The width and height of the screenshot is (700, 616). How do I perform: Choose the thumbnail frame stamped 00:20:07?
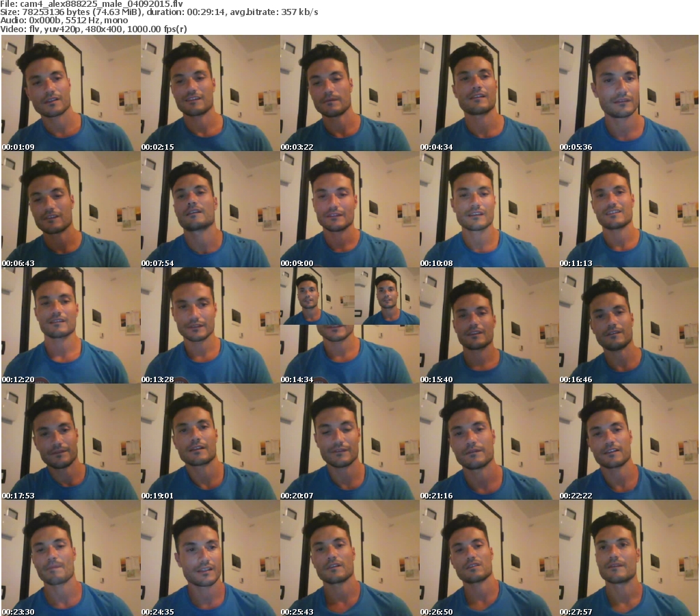pos(349,442)
